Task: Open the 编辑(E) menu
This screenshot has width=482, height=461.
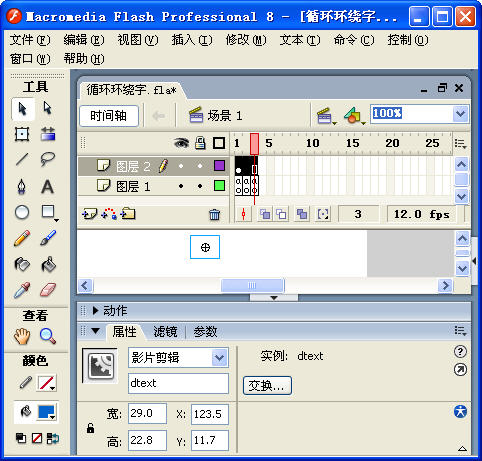Action: coord(84,40)
